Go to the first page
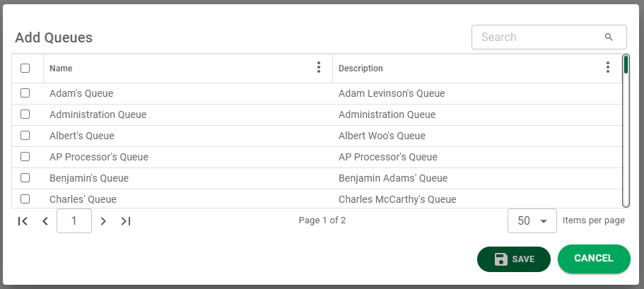The width and height of the screenshot is (644, 289). coord(23,221)
